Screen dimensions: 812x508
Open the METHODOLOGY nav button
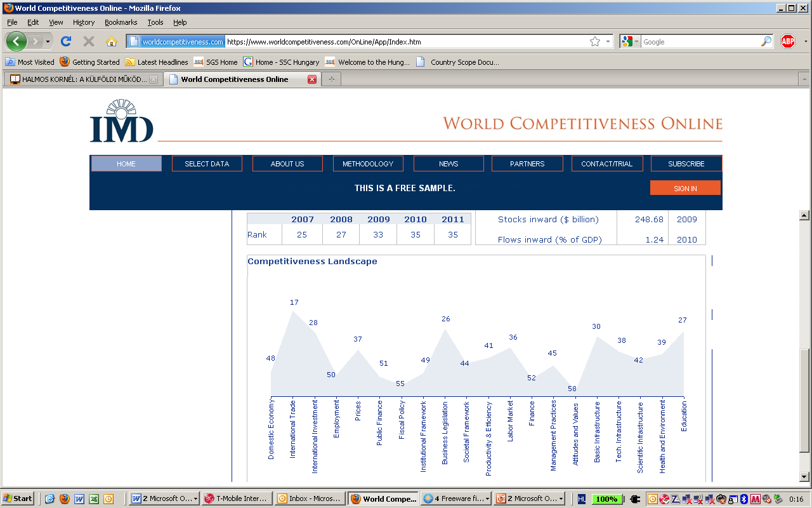(368, 164)
